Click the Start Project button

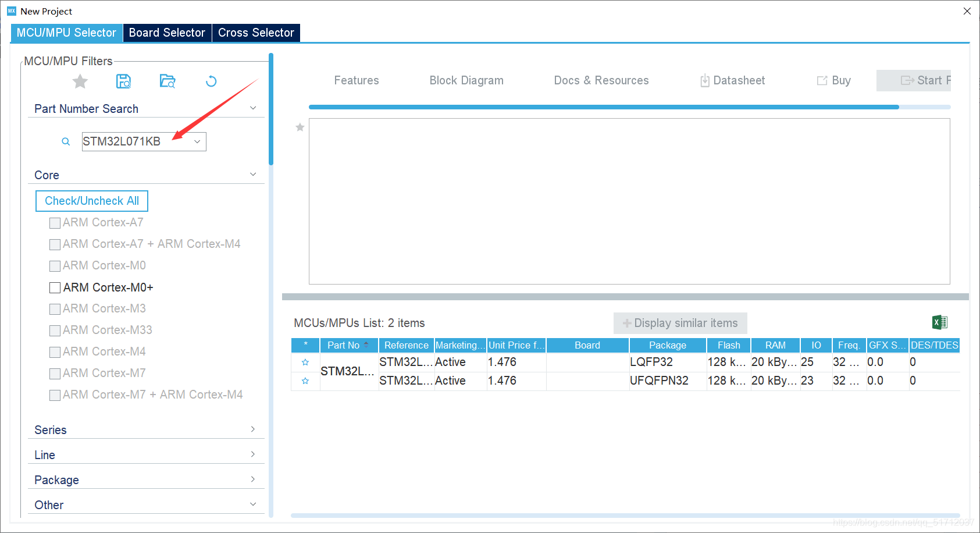(914, 80)
